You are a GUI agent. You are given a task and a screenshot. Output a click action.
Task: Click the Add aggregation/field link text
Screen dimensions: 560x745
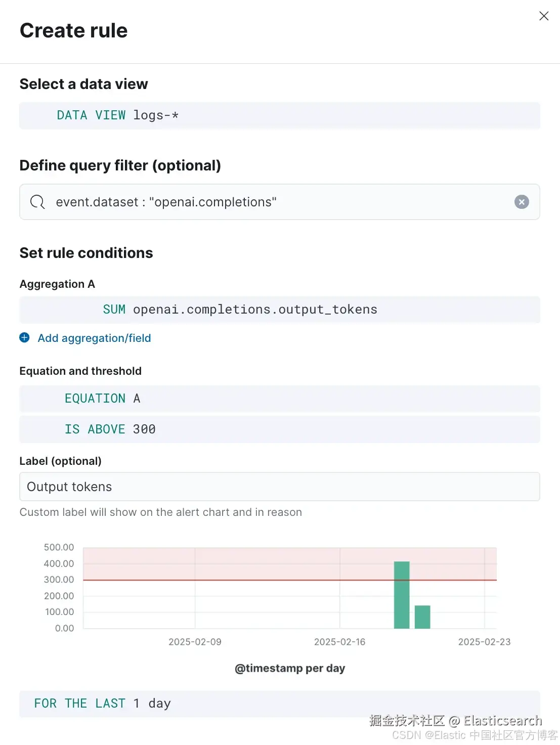pyautogui.click(x=94, y=338)
